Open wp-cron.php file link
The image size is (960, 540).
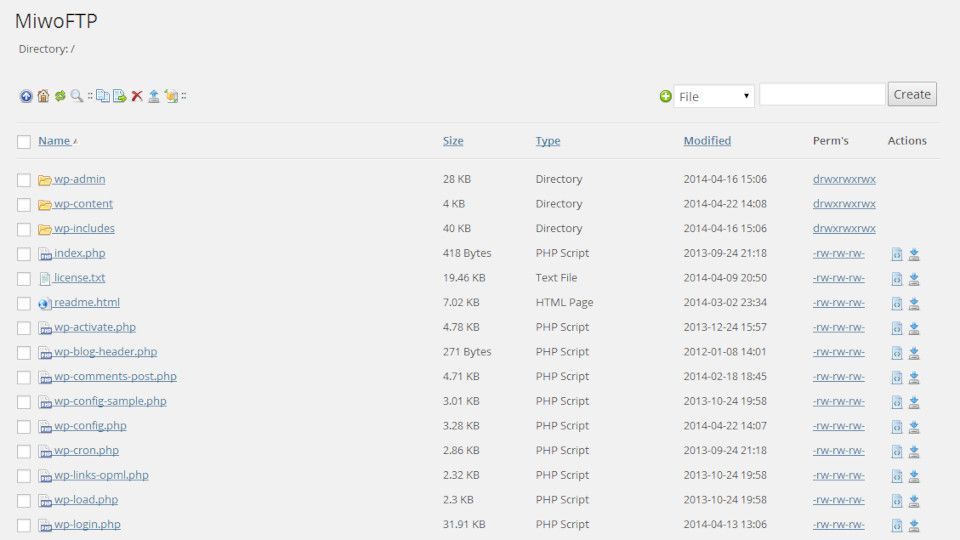pyautogui.click(x=86, y=450)
